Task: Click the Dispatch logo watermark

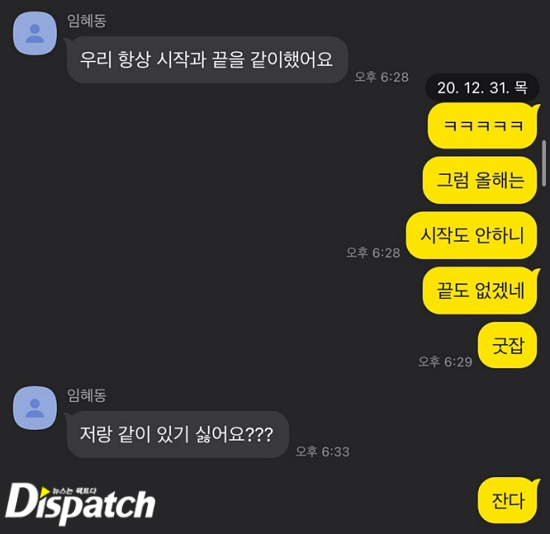Action: pyautogui.click(x=80, y=504)
